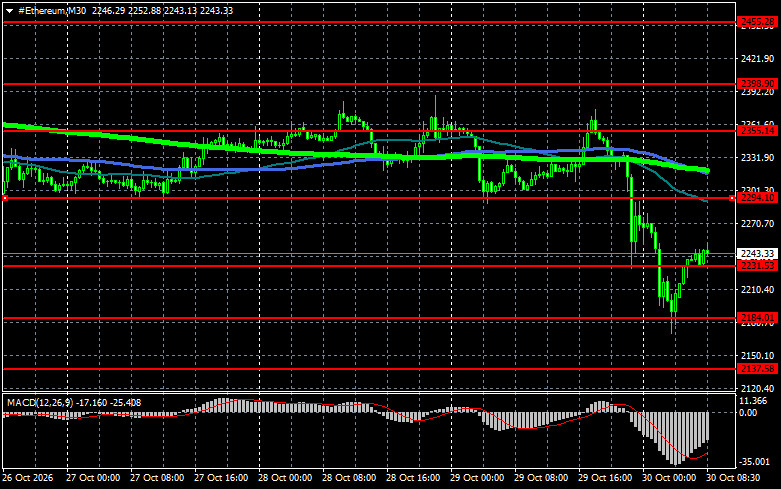Click the MACD scale value 11.366
Screen dimensions: 781x489
pos(753,401)
